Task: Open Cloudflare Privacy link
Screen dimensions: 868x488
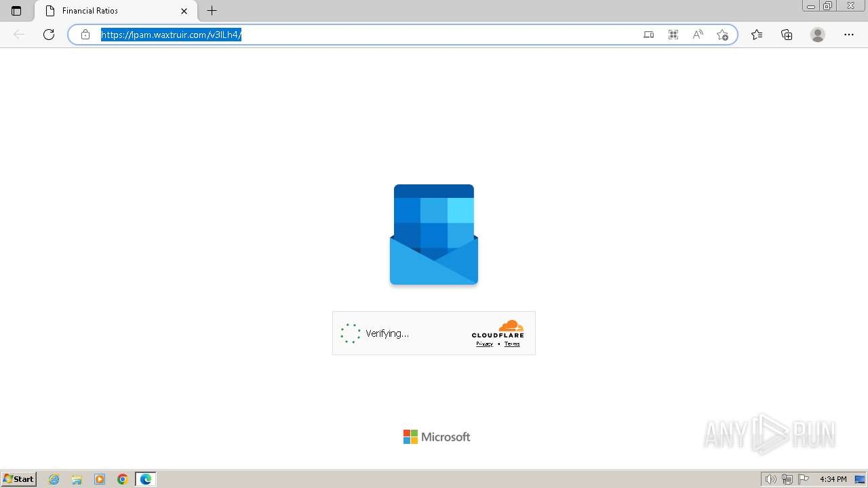Action: tap(484, 344)
